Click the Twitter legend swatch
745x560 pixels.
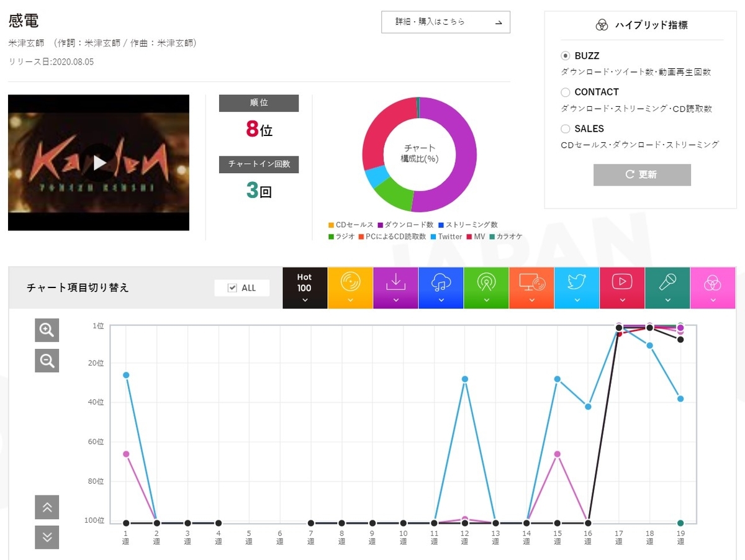[x=433, y=237]
